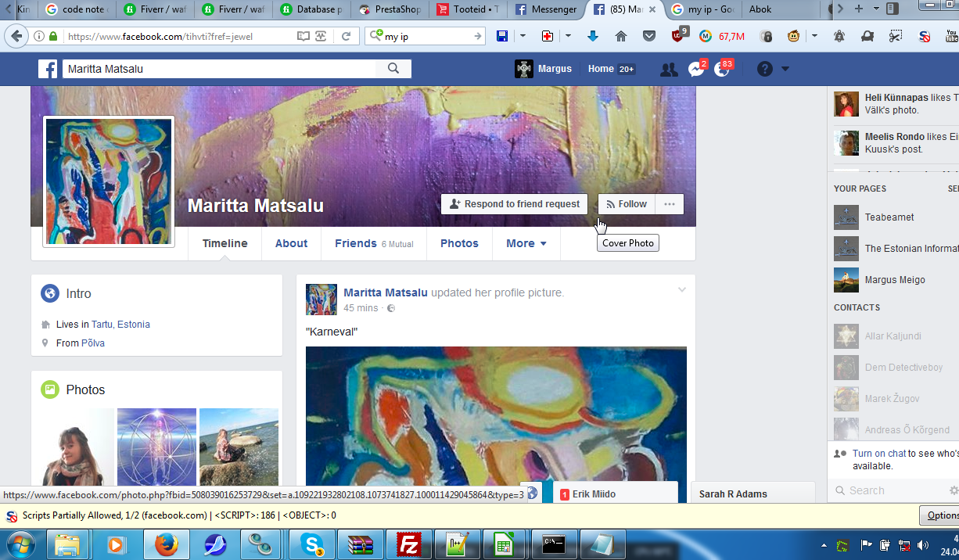Click the reload page button
The height and width of the screenshot is (560, 959).
pos(346,36)
